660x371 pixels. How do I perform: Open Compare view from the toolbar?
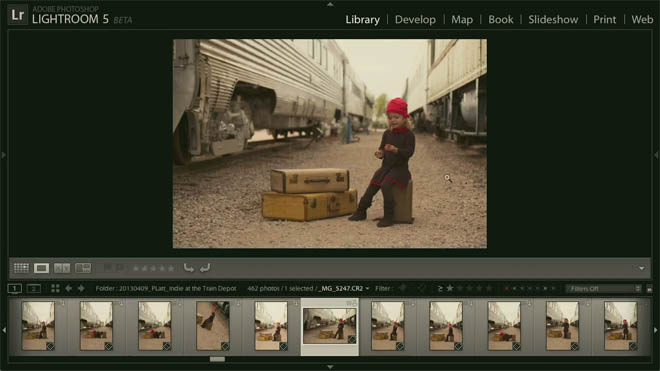click(62, 268)
